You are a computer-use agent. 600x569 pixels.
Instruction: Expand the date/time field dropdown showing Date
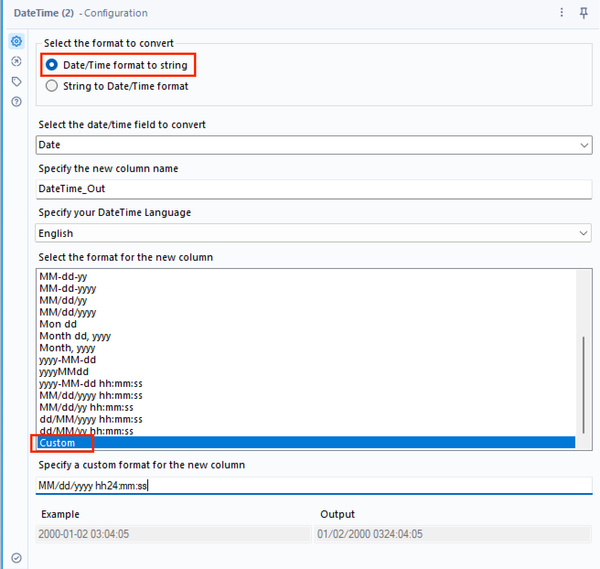[x=314, y=145]
